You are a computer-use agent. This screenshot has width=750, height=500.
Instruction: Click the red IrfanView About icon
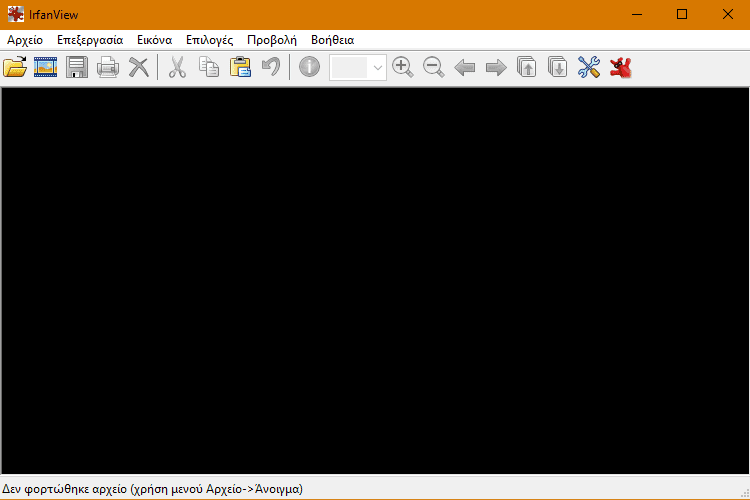(620, 67)
